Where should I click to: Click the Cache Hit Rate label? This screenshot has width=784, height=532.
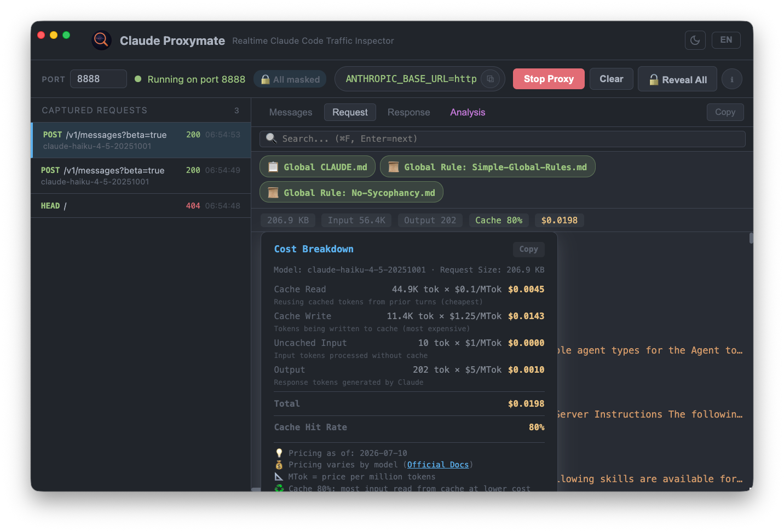tap(310, 427)
